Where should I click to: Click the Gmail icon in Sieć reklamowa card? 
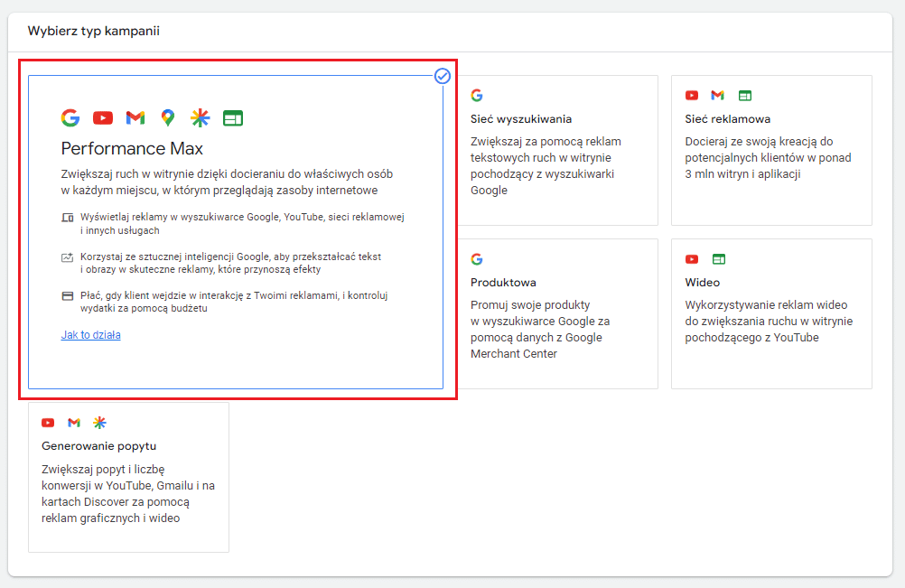(x=718, y=96)
